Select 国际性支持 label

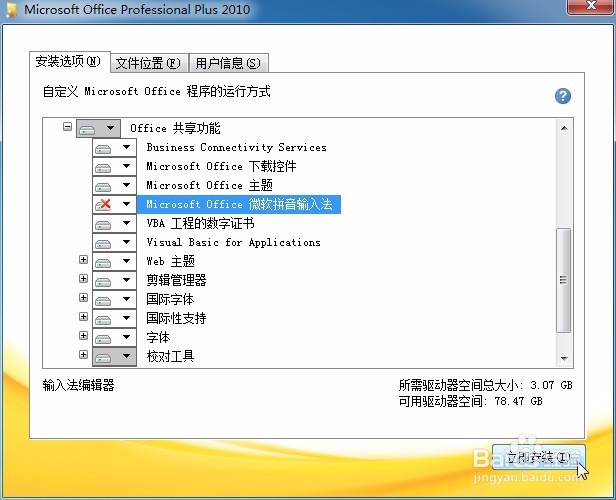point(176,318)
